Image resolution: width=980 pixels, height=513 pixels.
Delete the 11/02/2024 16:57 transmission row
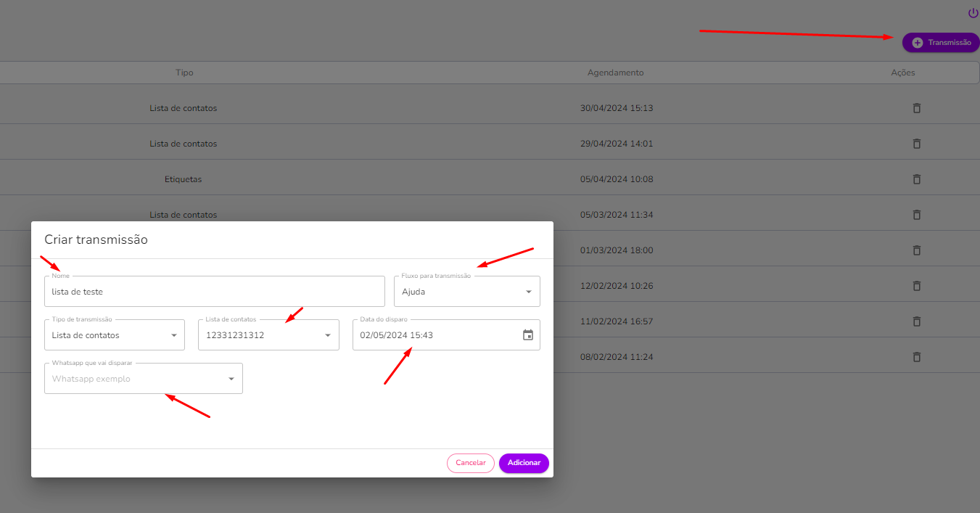[916, 321]
